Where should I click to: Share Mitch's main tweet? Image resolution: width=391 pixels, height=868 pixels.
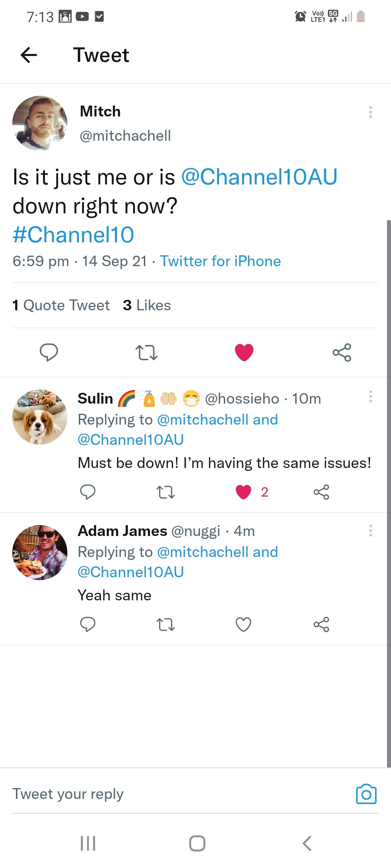point(342,352)
